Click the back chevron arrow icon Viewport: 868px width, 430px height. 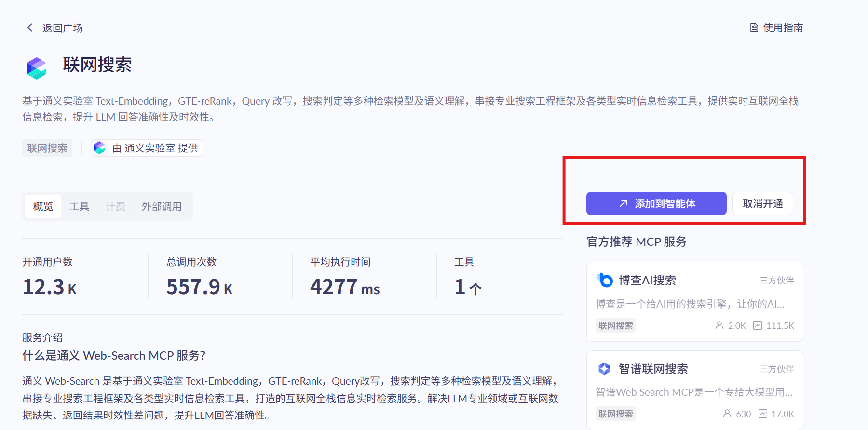30,27
